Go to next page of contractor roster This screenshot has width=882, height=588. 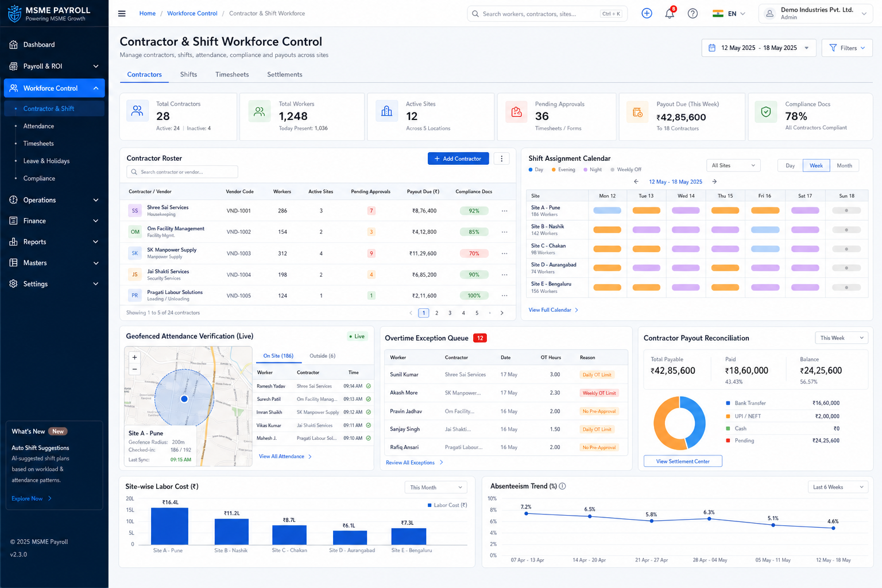(502, 313)
